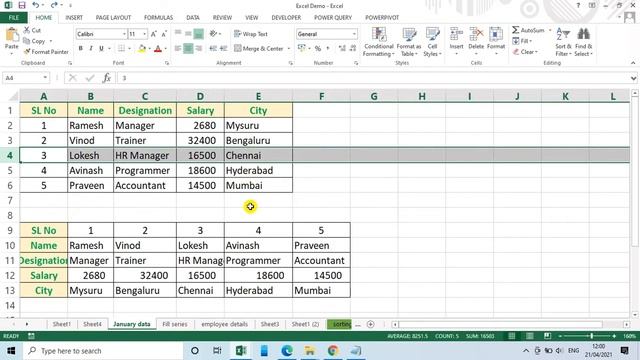Image resolution: width=640 pixels, height=360 pixels.
Task: Click the Cut scissors icon
Action: [x=27, y=30]
